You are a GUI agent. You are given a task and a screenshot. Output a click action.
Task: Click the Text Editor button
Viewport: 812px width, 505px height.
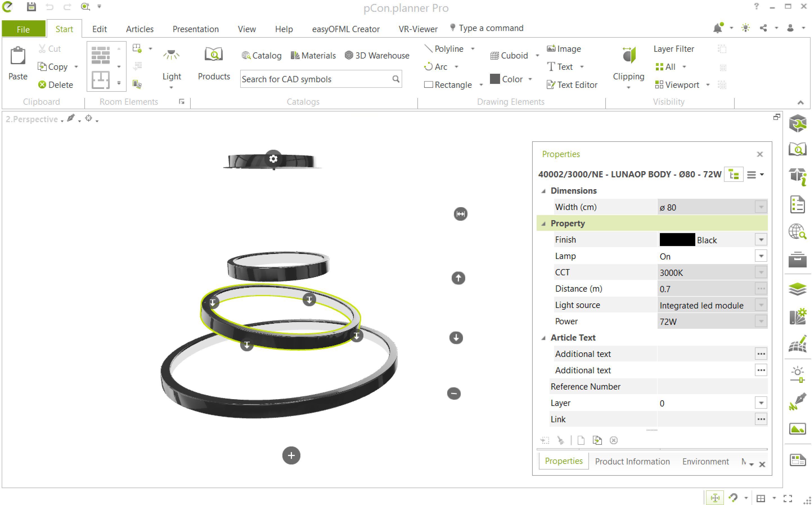click(572, 85)
